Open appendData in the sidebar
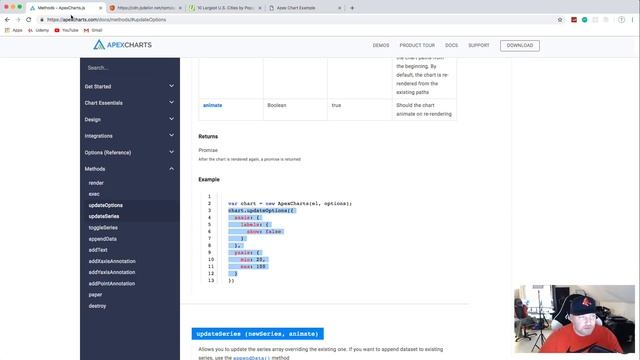The height and width of the screenshot is (360, 640). (102, 239)
